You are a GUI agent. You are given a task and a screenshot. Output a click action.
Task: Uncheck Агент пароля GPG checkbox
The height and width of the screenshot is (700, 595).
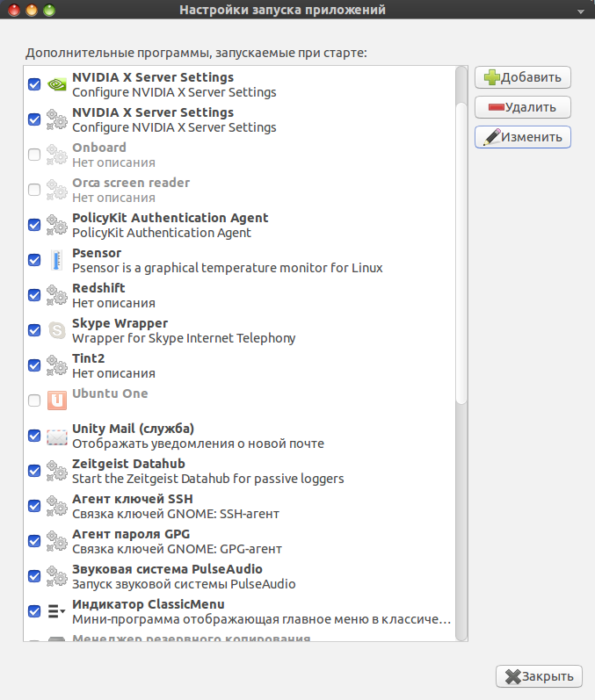tap(34, 541)
